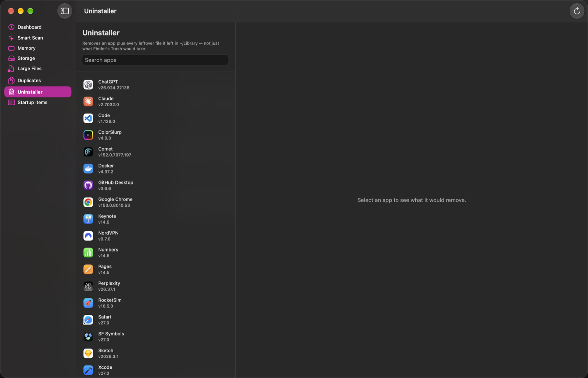The image size is (588, 378).
Task: Click the Xcode hammer icon
Action: [88, 370]
